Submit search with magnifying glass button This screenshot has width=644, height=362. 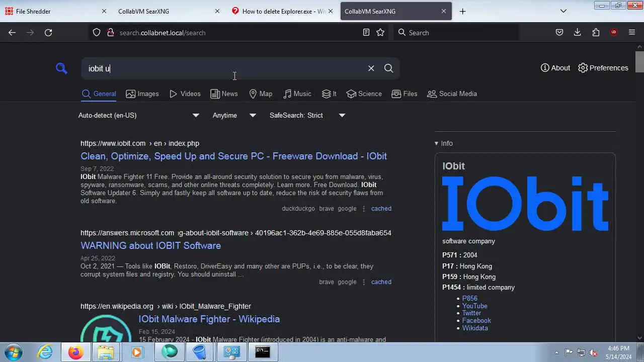(388, 68)
